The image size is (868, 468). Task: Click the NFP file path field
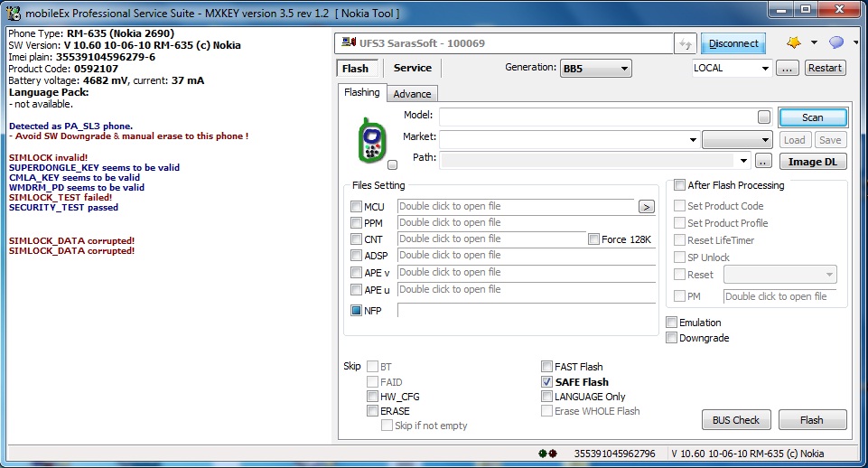(x=527, y=311)
